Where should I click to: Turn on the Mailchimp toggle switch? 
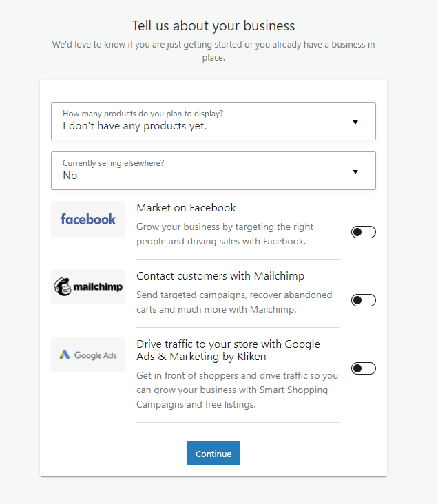(363, 300)
